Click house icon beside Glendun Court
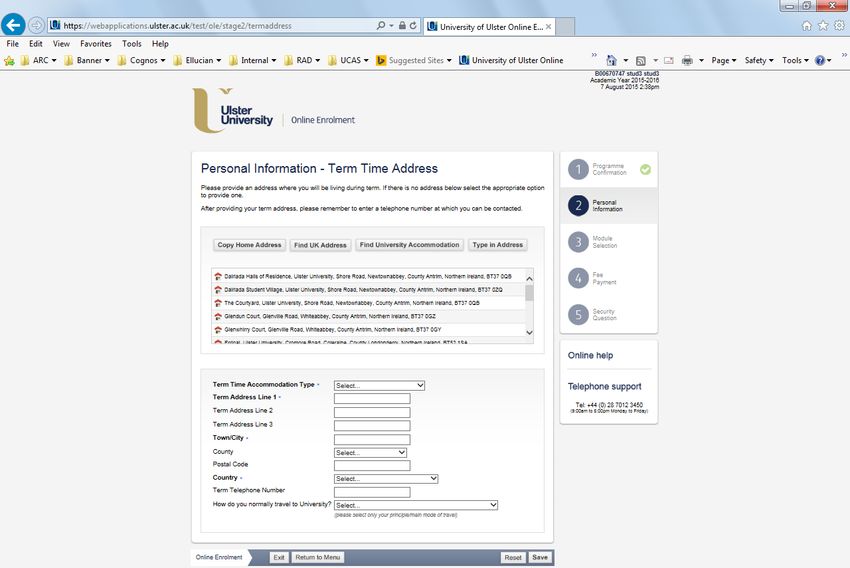The width and height of the screenshot is (850, 568). click(218, 316)
